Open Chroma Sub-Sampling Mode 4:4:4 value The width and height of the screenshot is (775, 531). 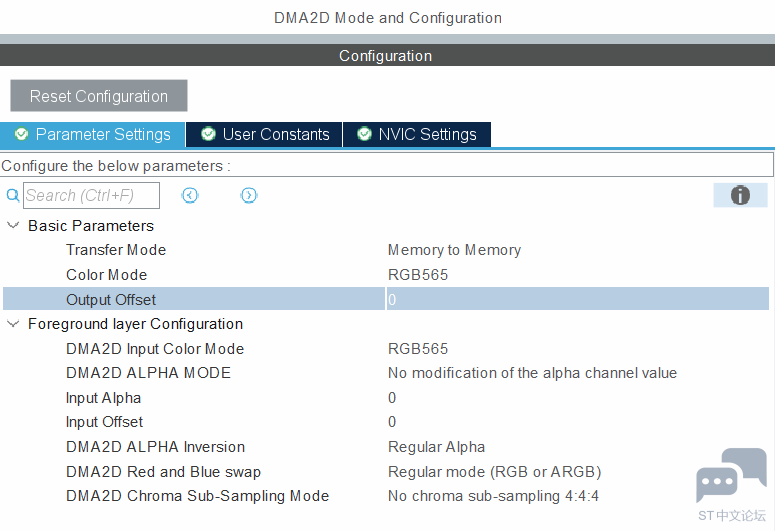[493, 496]
